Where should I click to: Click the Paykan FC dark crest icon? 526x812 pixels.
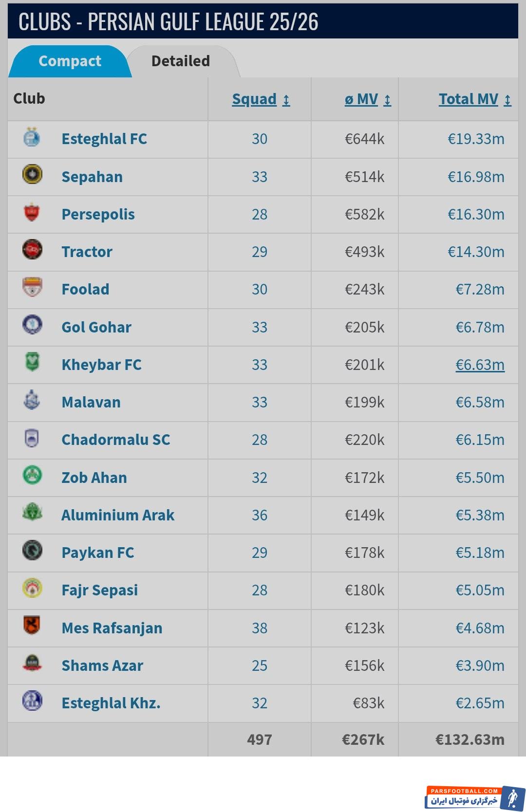pos(32,551)
